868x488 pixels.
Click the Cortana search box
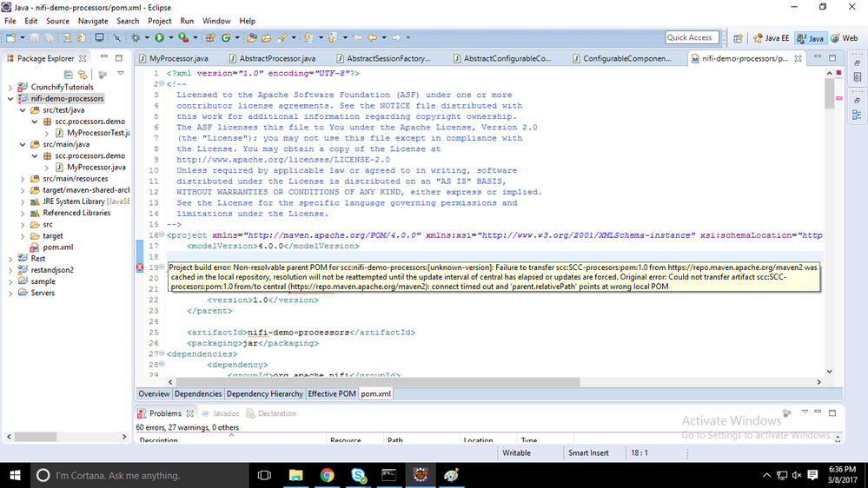[138, 475]
